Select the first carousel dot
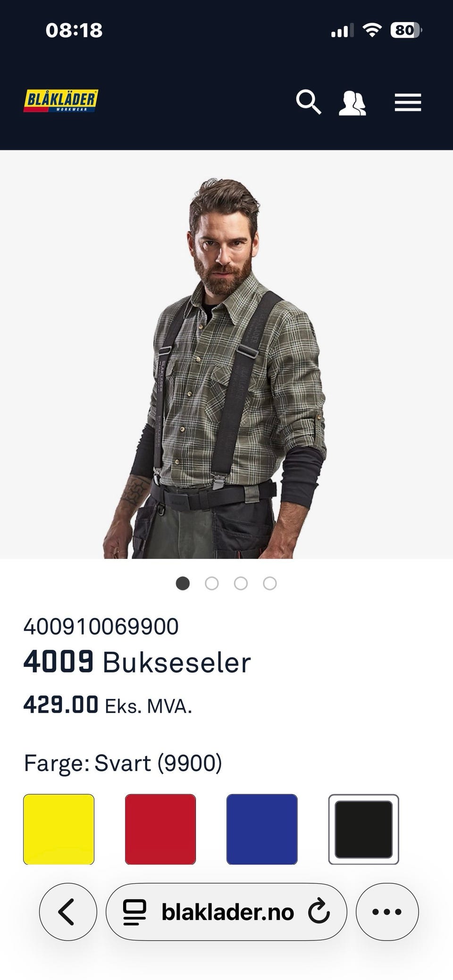453x980 pixels. [x=183, y=583]
